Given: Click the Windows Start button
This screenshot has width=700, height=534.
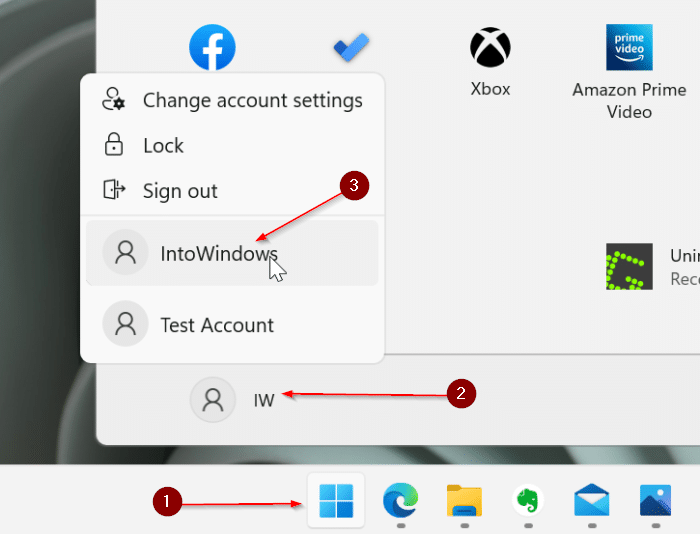Looking at the screenshot, I should point(336,501).
